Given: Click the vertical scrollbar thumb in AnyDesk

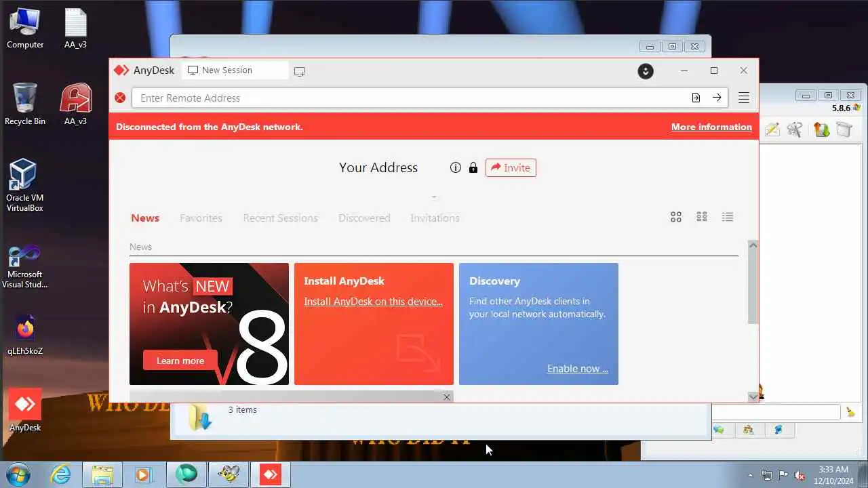Looking at the screenshot, I should (x=753, y=287).
